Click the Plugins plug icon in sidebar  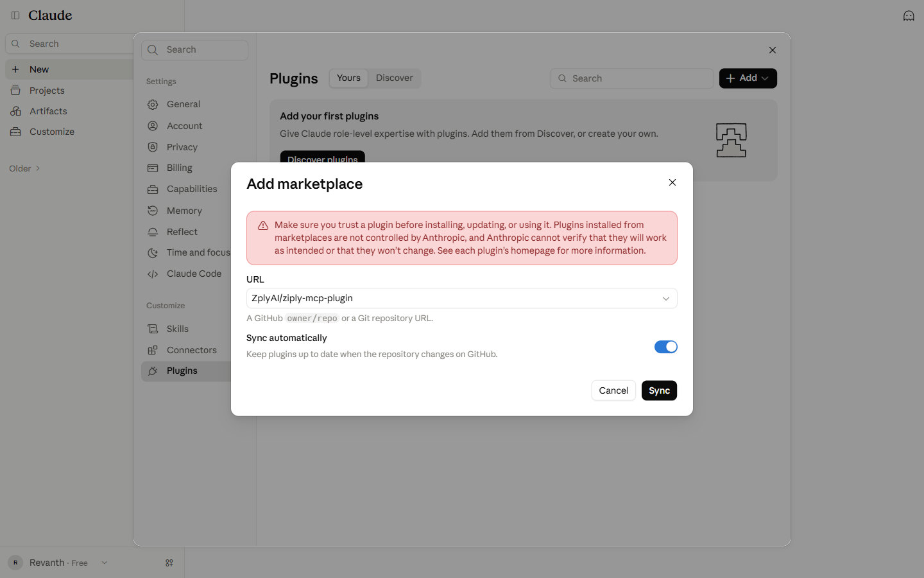click(x=153, y=371)
